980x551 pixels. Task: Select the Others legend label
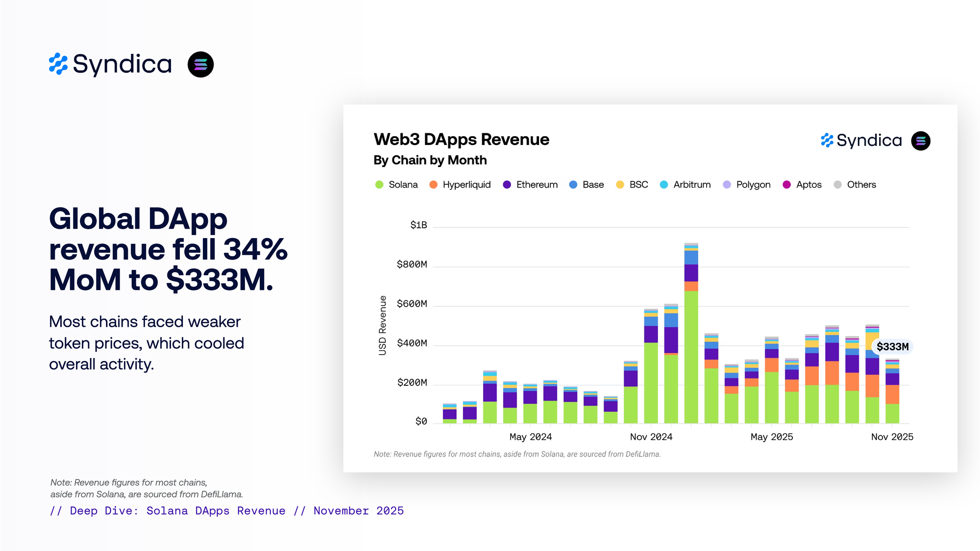pos(861,185)
